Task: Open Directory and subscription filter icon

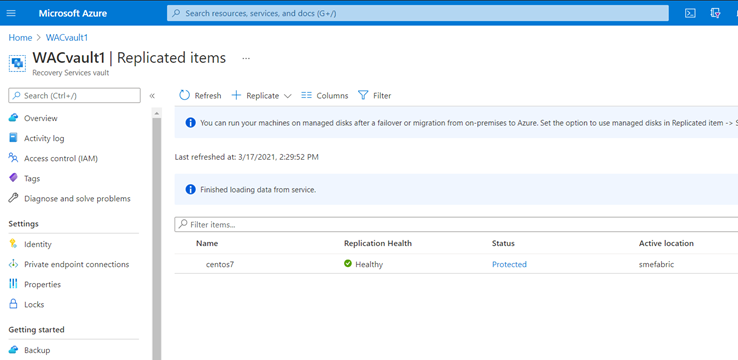Action: point(715,13)
